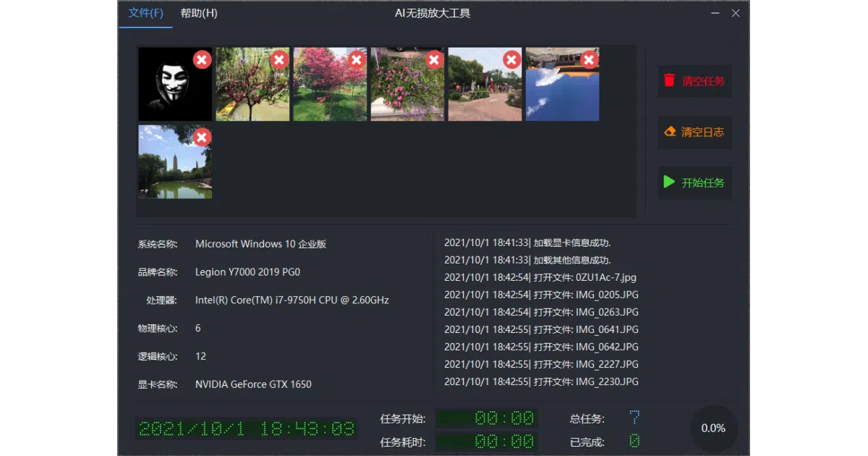Viewport: 868px width, 456px height.
Task: Remove the Anonymous mask image from tasks
Action: [x=203, y=59]
